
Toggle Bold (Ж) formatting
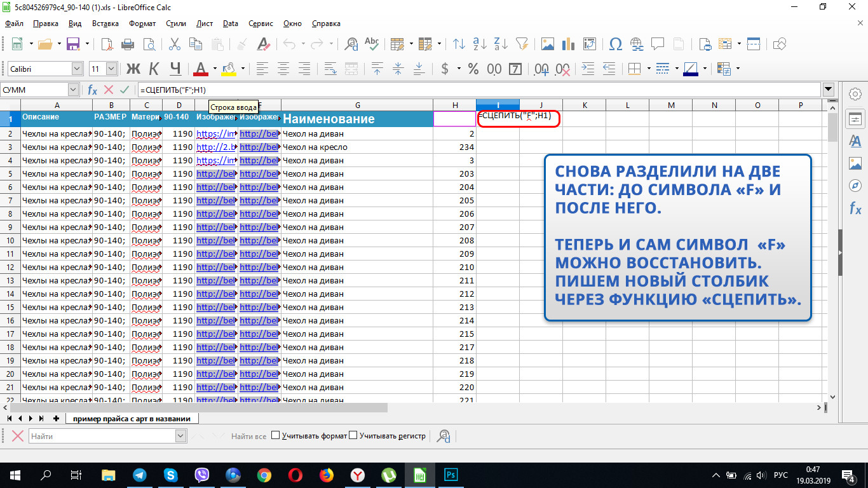pos(133,69)
